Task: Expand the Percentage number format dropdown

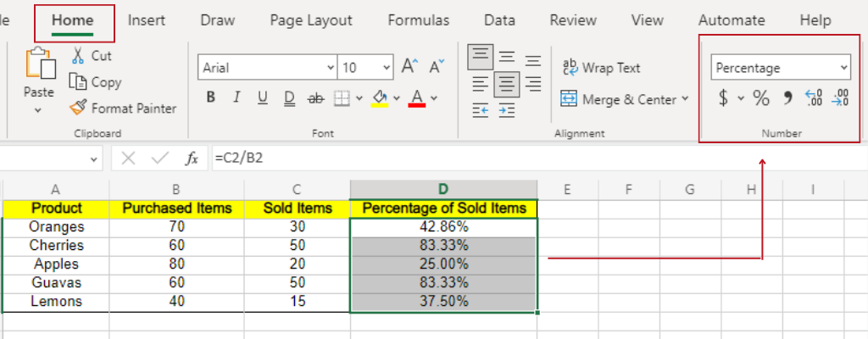Action: [x=843, y=68]
